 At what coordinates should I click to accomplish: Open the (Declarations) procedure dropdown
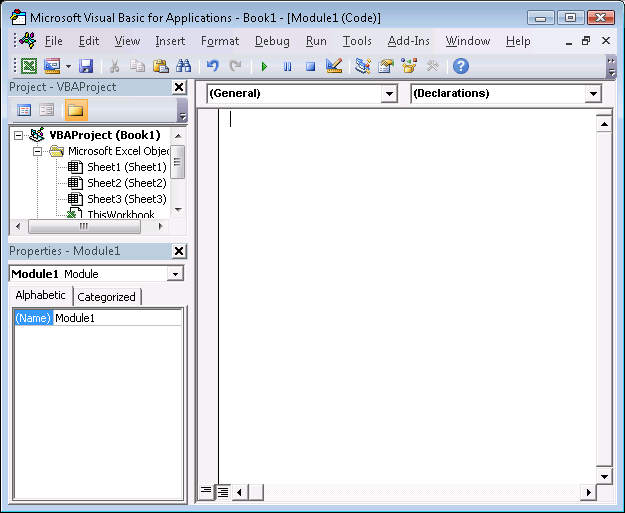point(593,94)
